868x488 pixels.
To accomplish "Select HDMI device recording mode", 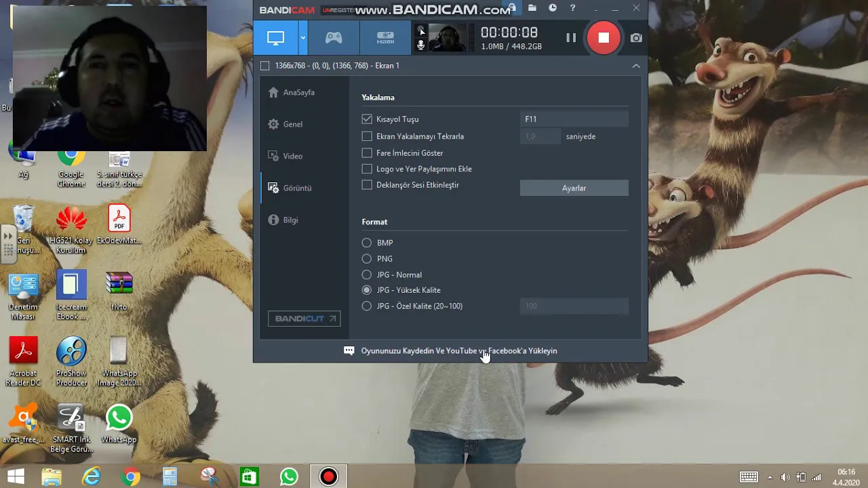I will pyautogui.click(x=385, y=38).
